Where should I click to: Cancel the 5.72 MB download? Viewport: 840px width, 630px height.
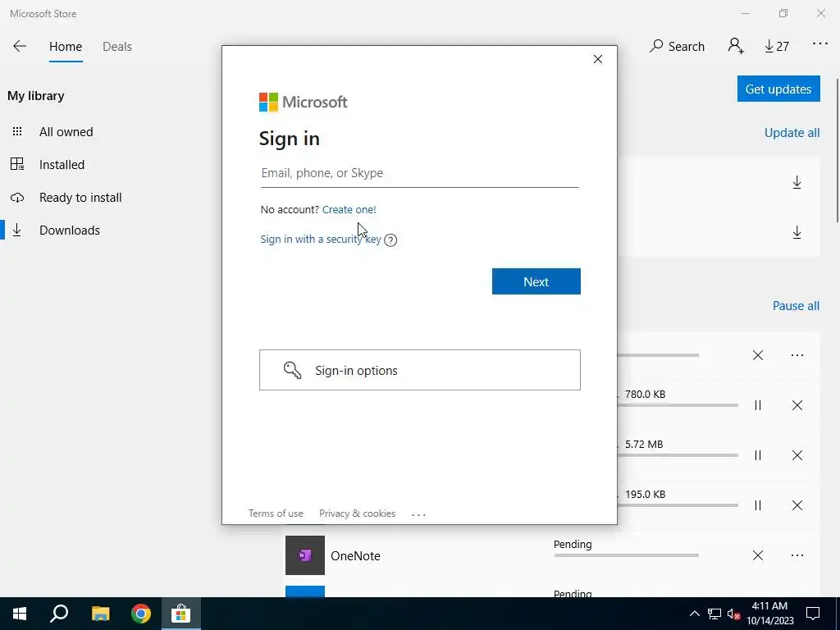click(797, 455)
